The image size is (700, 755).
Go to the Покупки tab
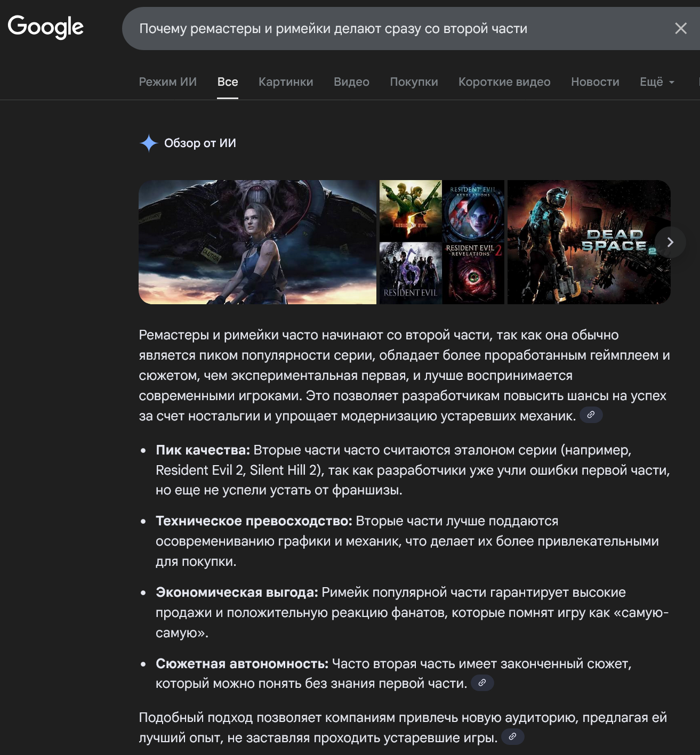pyautogui.click(x=414, y=82)
